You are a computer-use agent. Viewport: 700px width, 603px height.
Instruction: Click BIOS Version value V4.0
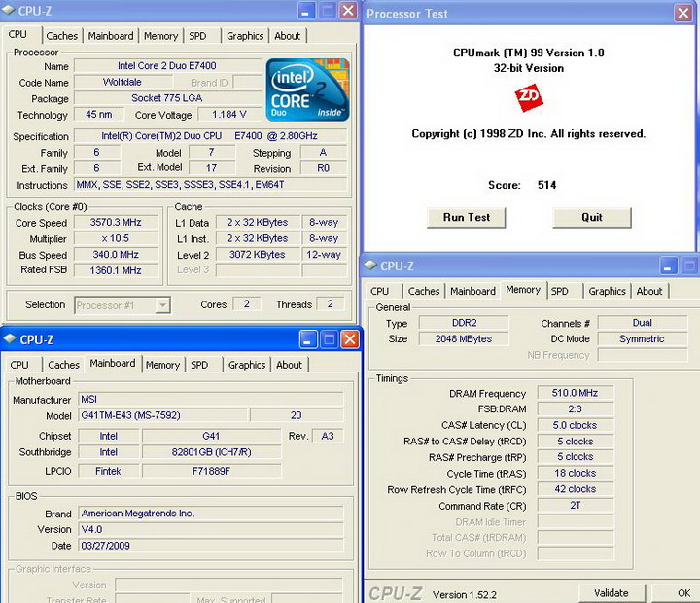click(x=211, y=529)
